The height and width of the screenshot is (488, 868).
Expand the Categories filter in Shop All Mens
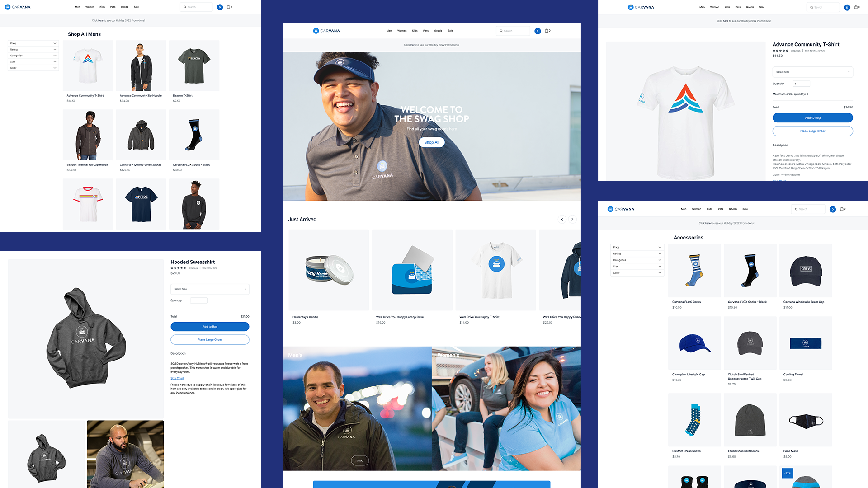tap(33, 56)
